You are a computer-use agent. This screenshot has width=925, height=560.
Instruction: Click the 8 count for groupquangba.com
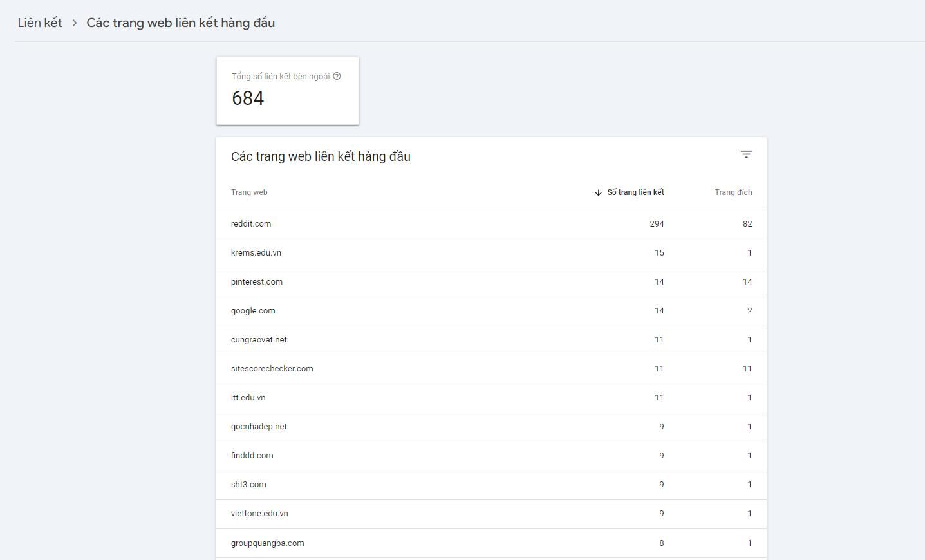point(662,543)
